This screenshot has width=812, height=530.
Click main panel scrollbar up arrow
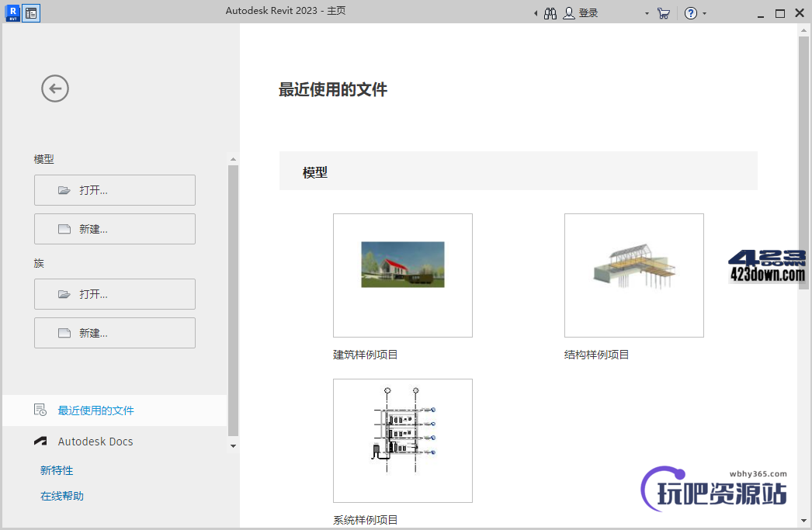tap(803, 30)
